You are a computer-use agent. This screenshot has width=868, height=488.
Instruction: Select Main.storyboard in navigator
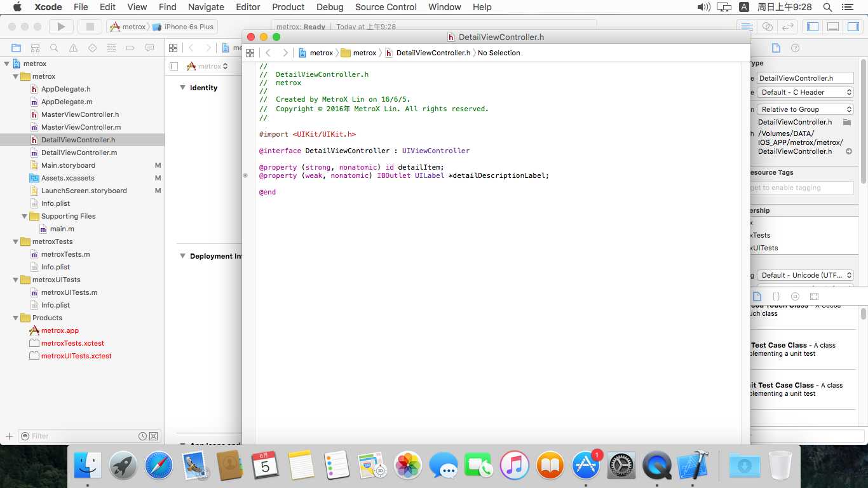pos(68,165)
